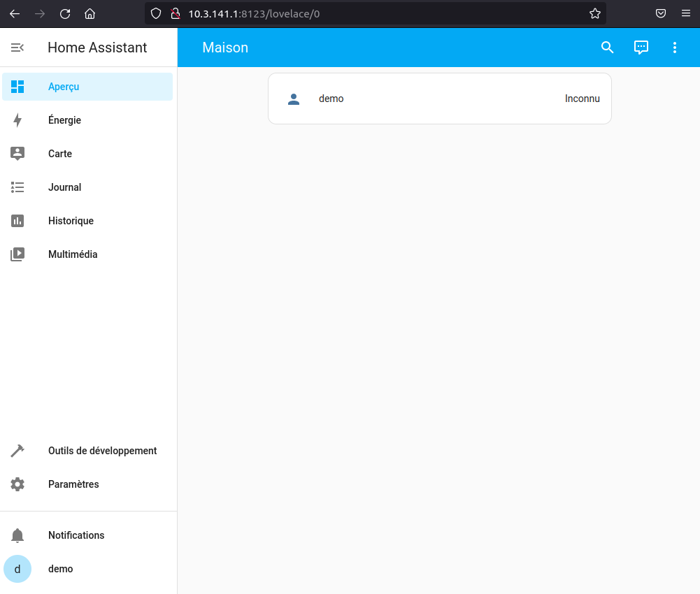Bookmark this page with the star

[594, 13]
